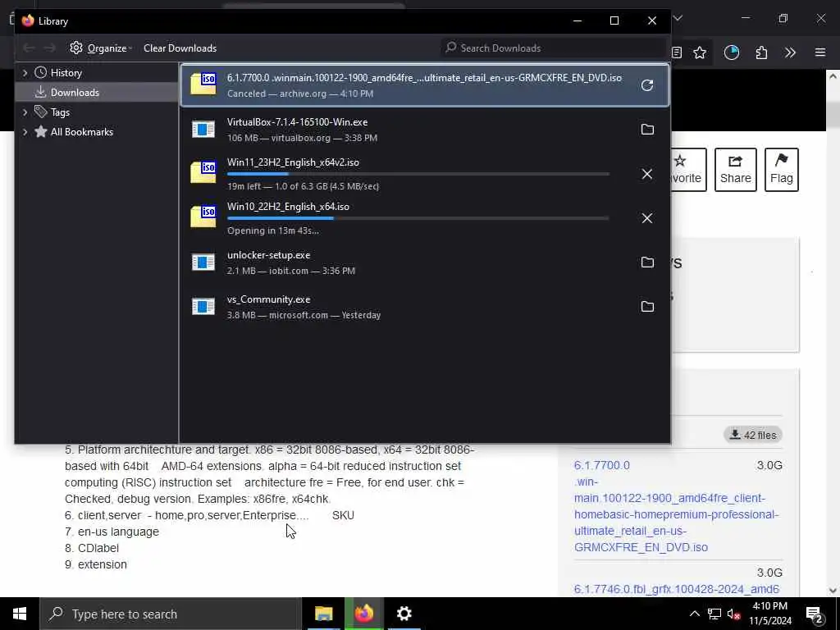840x630 pixels.
Task: Open Firefox downloads progress indicator
Action: tap(731, 52)
